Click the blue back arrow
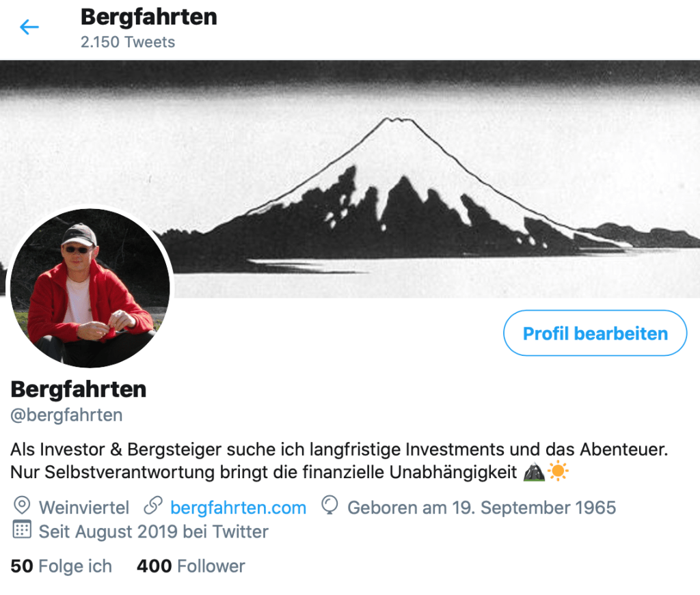This screenshot has width=700, height=595. point(29,27)
